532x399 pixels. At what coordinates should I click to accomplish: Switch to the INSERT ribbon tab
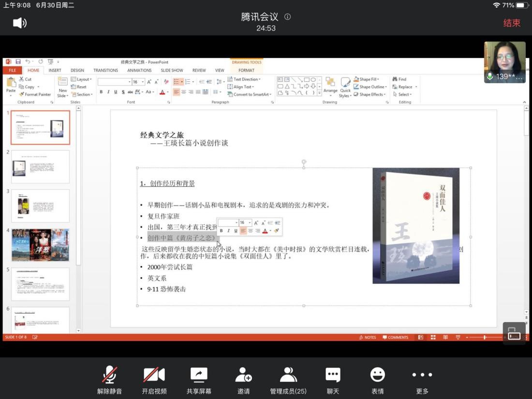[x=55, y=70]
